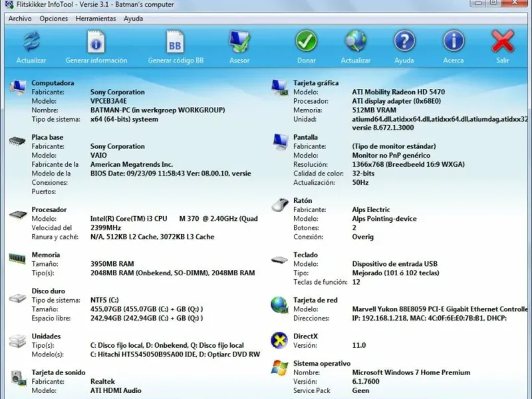This screenshot has height=399, width=532.
Task: Open the Opciones menu
Action: (x=54, y=19)
